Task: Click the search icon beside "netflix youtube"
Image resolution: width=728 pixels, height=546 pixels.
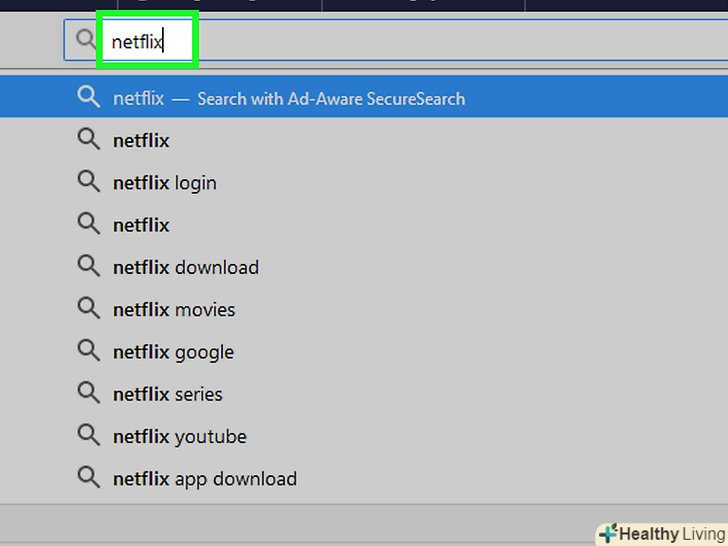Action: (x=89, y=435)
